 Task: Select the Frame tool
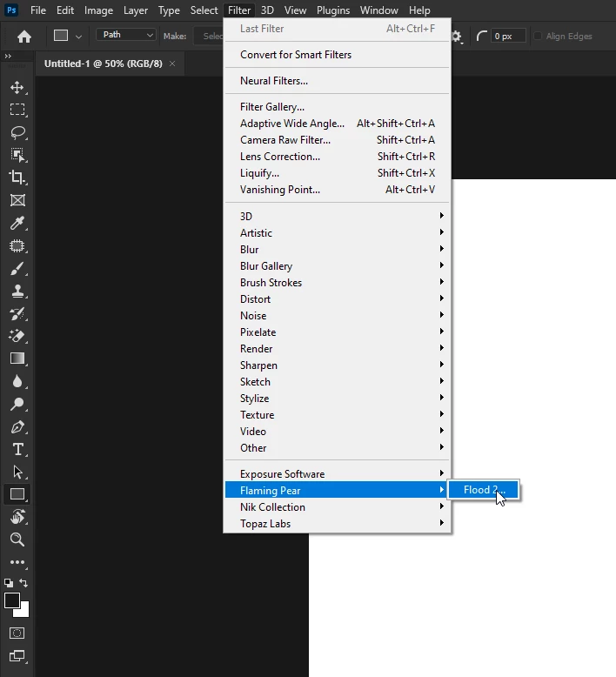pyautogui.click(x=17, y=200)
